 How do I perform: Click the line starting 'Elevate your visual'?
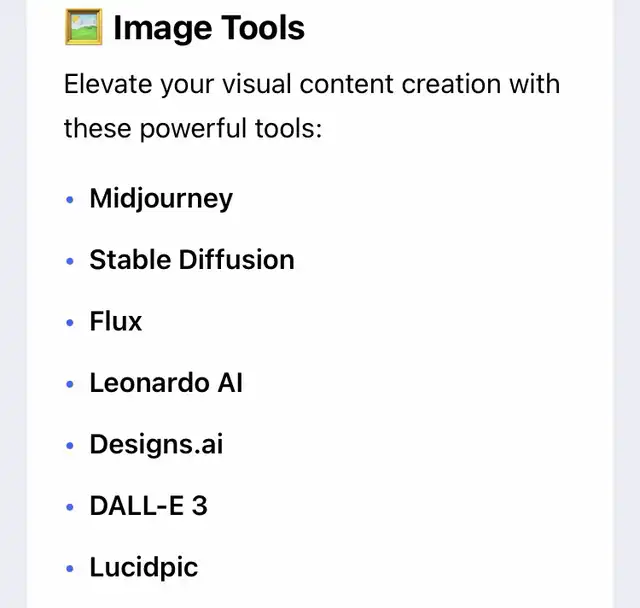pos(311,83)
